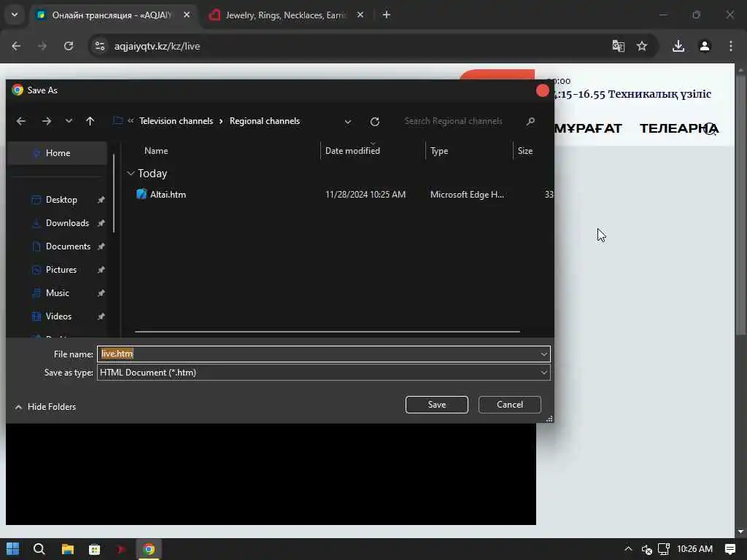
Task: Click the Cancel button
Action: click(509, 404)
